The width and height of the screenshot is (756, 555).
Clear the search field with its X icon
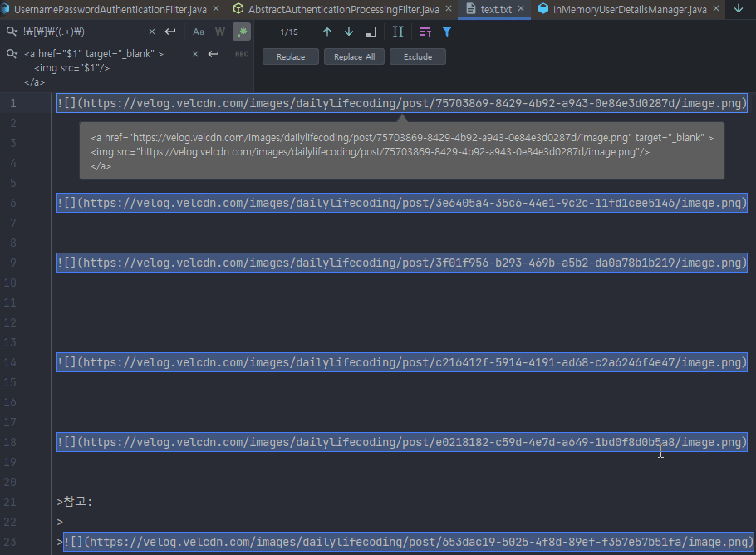pyautogui.click(x=151, y=32)
